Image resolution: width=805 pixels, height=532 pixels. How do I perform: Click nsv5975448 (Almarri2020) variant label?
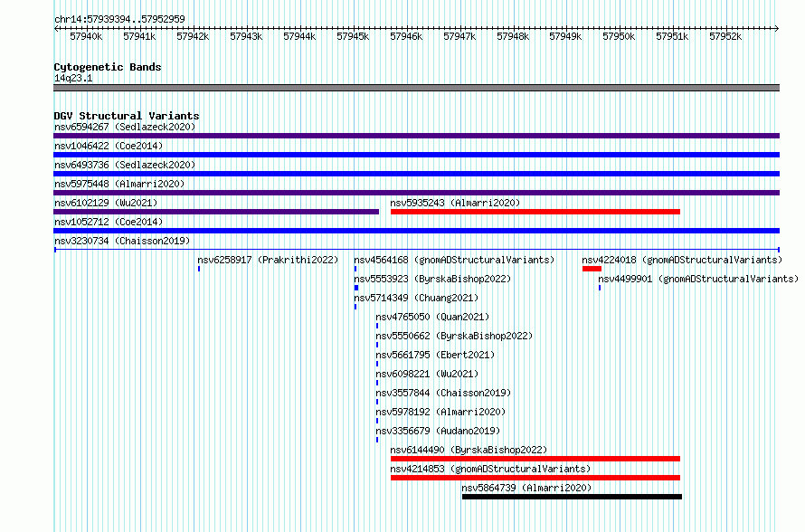coord(119,184)
